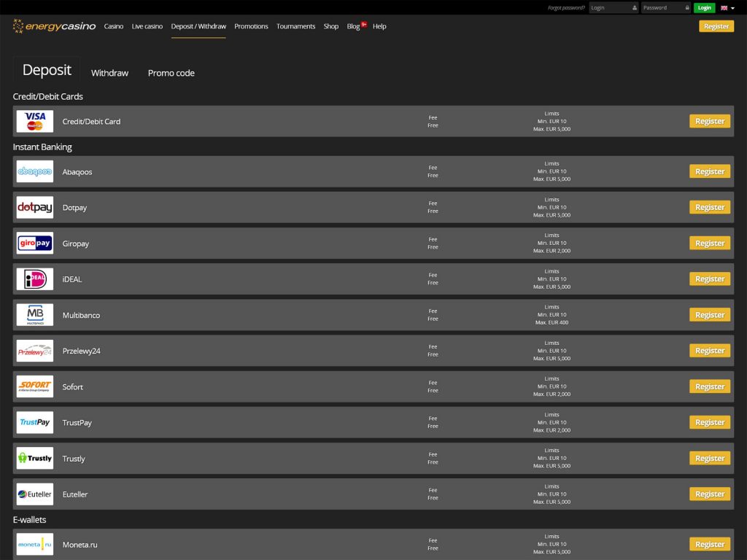Click the Moneta.ru logo
Image resolution: width=747 pixels, height=560 pixels.
[x=35, y=544]
